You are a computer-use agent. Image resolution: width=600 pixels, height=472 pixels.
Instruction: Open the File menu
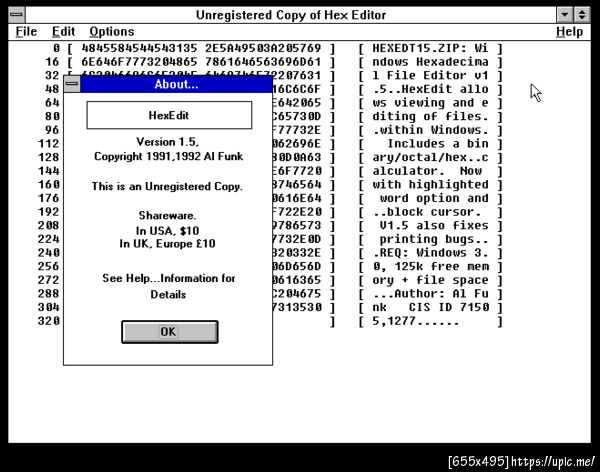pos(26,31)
